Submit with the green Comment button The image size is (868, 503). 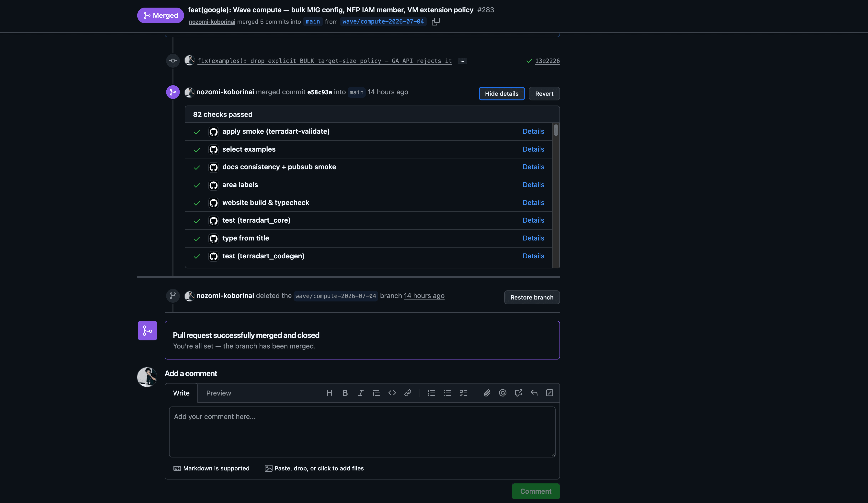pyautogui.click(x=536, y=491)
